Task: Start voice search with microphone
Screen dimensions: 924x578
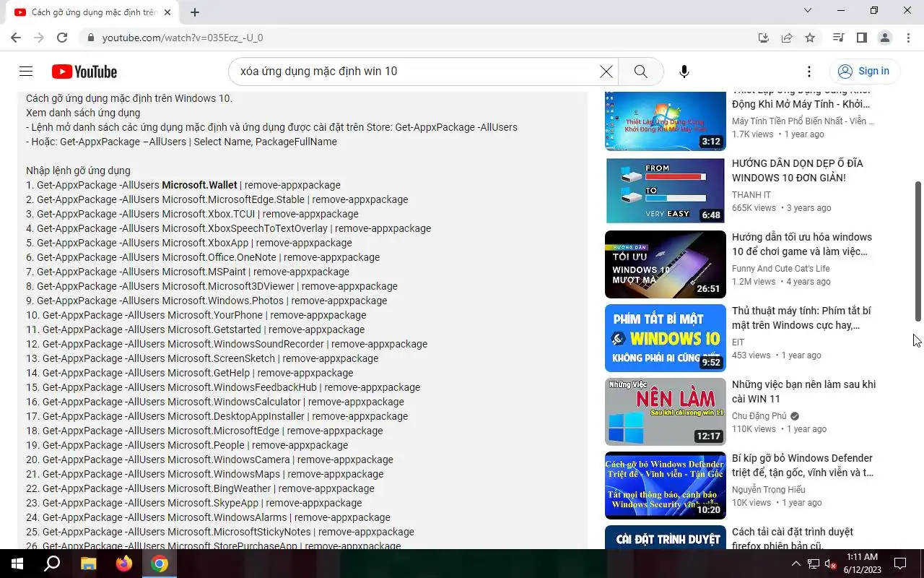Action: 684,71
